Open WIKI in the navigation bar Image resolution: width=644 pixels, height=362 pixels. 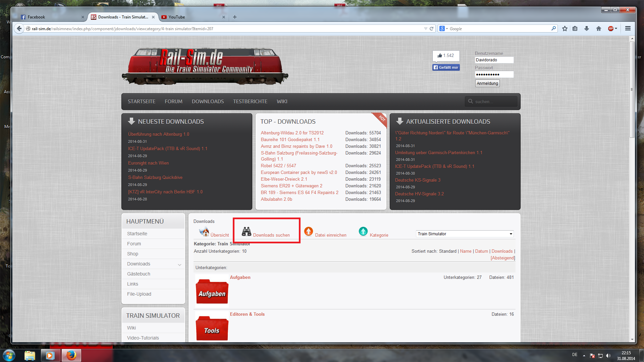point(282,102)
